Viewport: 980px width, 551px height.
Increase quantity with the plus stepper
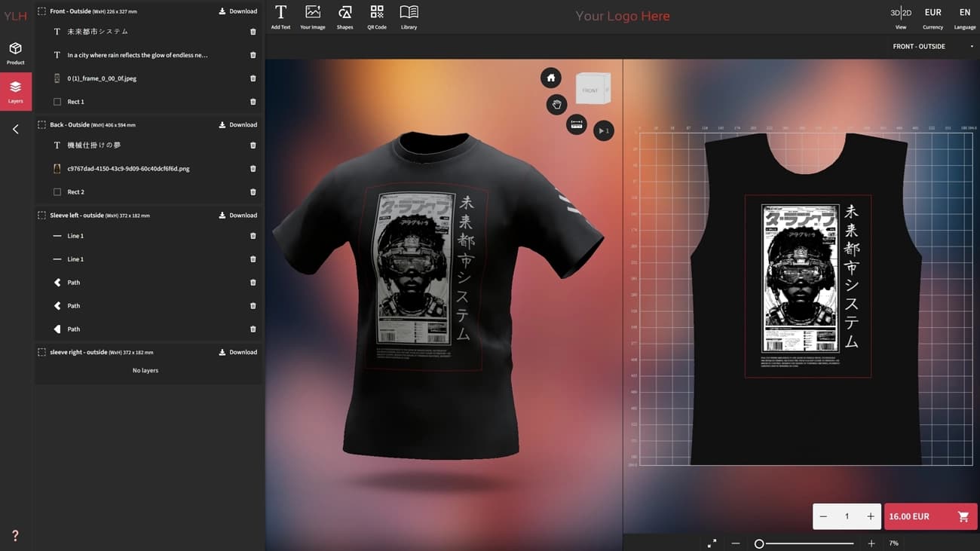coord(870,516)
